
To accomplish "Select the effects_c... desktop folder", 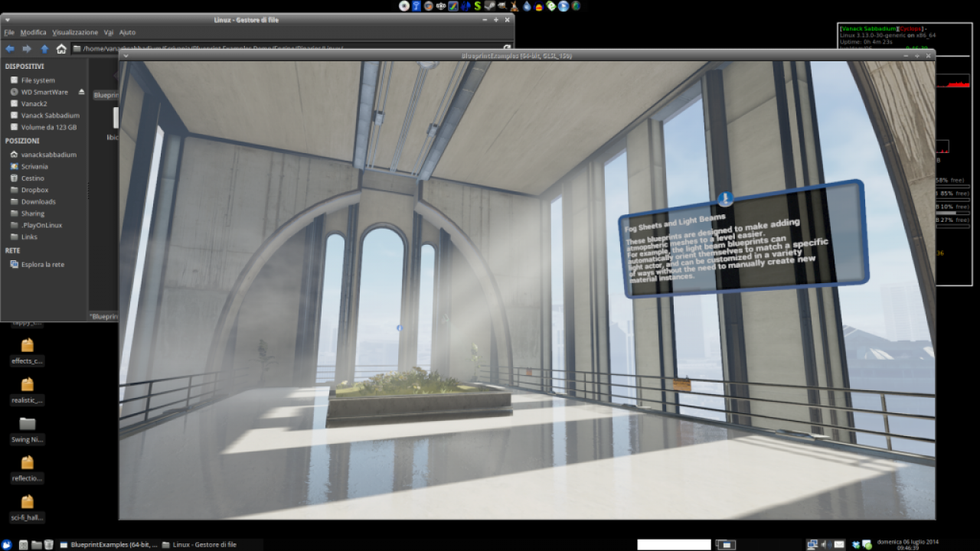I will point(28,352).
